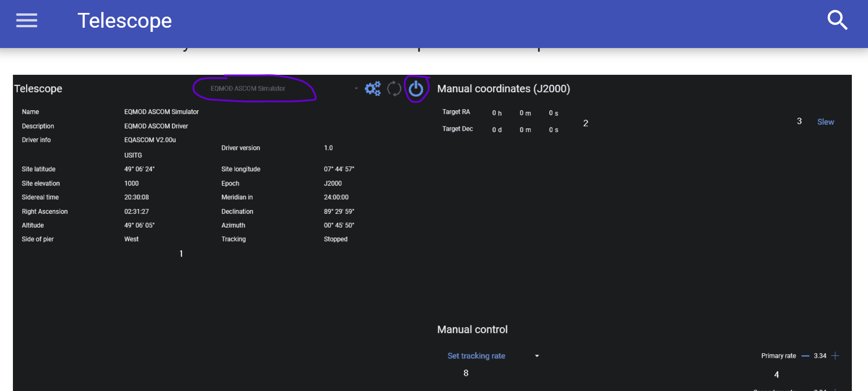Viewport: 868px width, 391px height.
Task: Select the Target RA hours field
Action: (497, 113)
